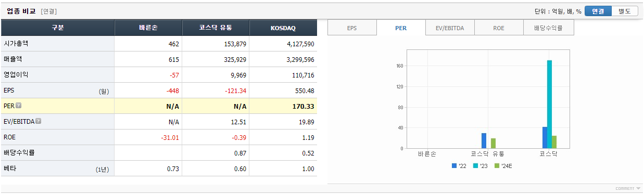
Task: Click the KOSDAQ column header
Action: click(x=283, y=28)
